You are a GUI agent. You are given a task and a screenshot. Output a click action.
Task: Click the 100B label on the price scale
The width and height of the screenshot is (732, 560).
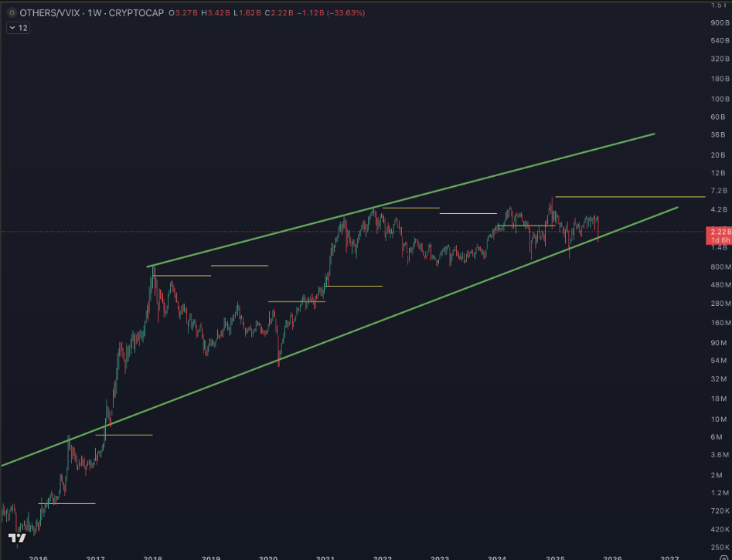[720, 99]
